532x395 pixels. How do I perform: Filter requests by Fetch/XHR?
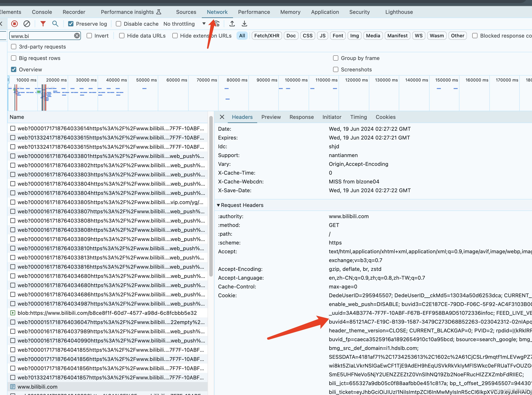[266, 35]
